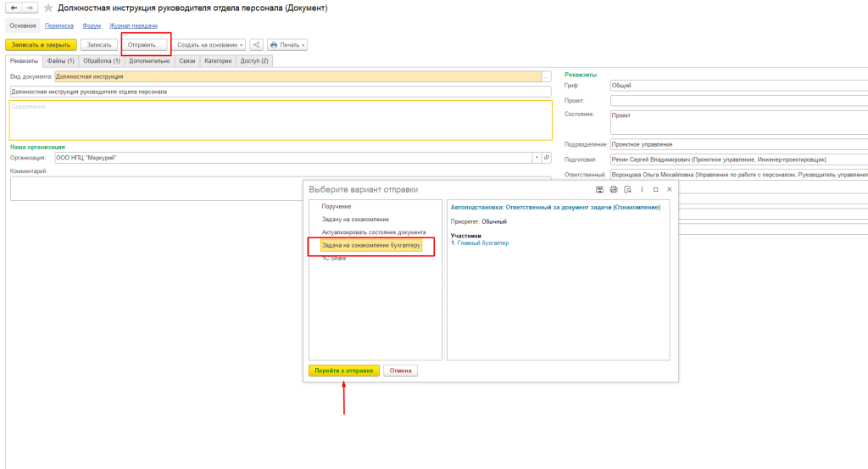Viewport: 868px width, 469px height.
Task: Click the Главный бухгалтер participant link
Action: point(483,243)
